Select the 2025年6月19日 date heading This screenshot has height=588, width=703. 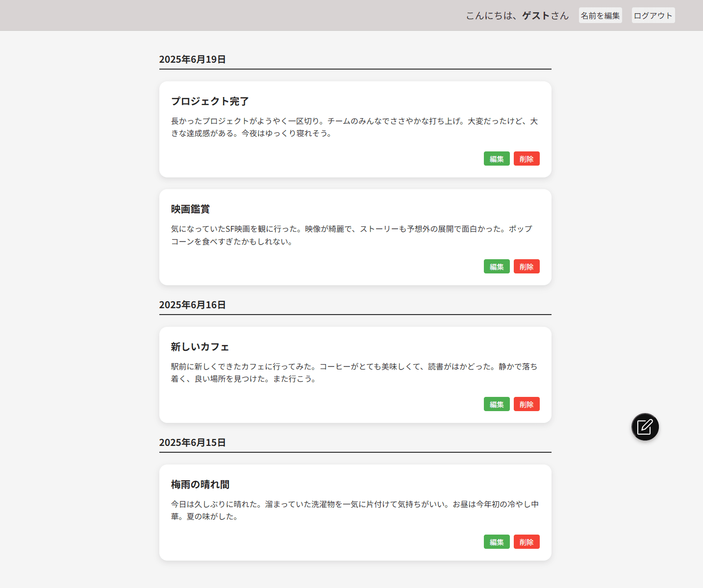(192, 59)
